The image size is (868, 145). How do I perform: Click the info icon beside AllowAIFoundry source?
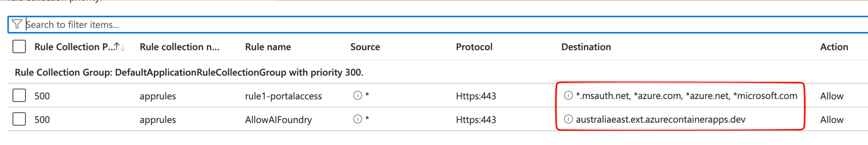(357, 119)
